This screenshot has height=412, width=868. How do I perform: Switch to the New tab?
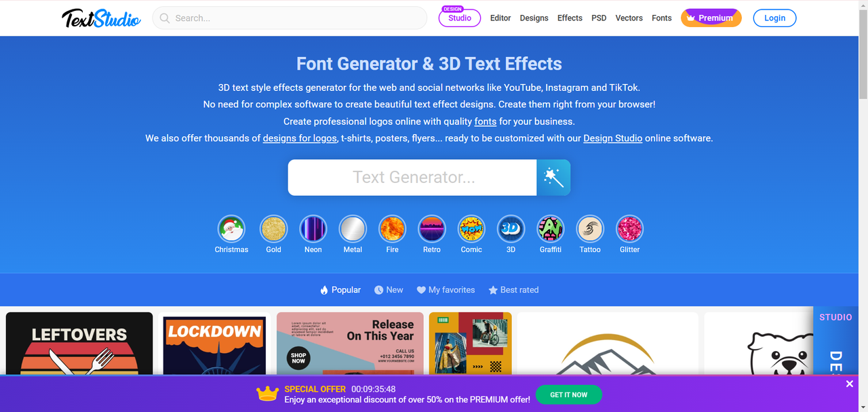(389, 290)
